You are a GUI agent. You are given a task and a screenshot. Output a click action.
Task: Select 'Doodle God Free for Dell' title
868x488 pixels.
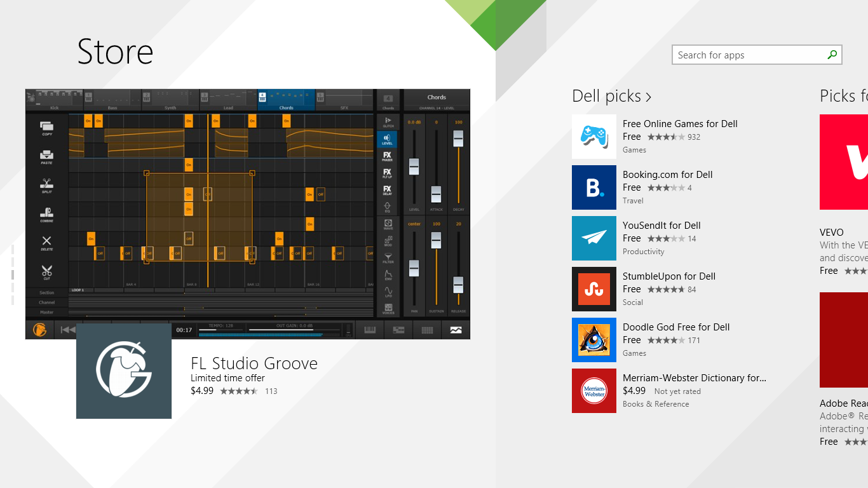[676, 327]
